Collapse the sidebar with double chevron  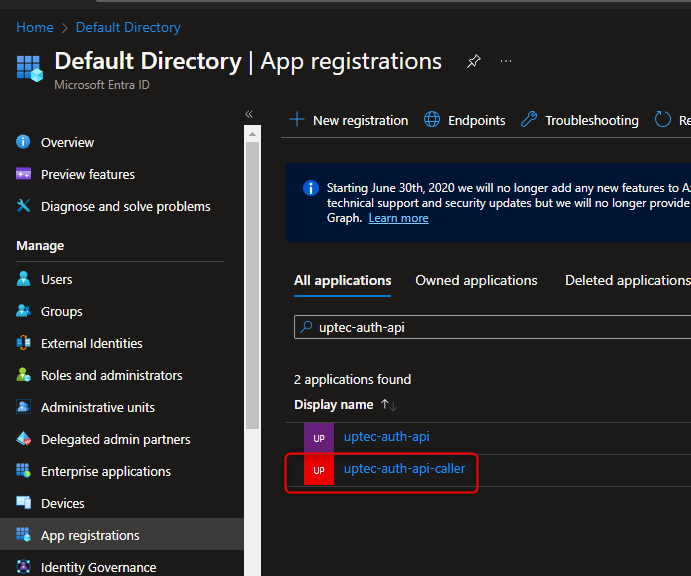click(249, 114)
